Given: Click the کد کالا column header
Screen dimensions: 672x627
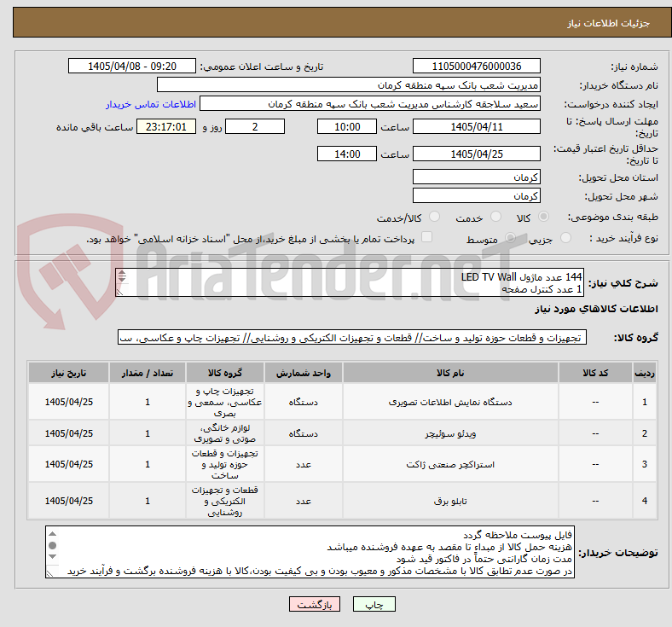Looking at the screenshot, I should tap(595, 373).
